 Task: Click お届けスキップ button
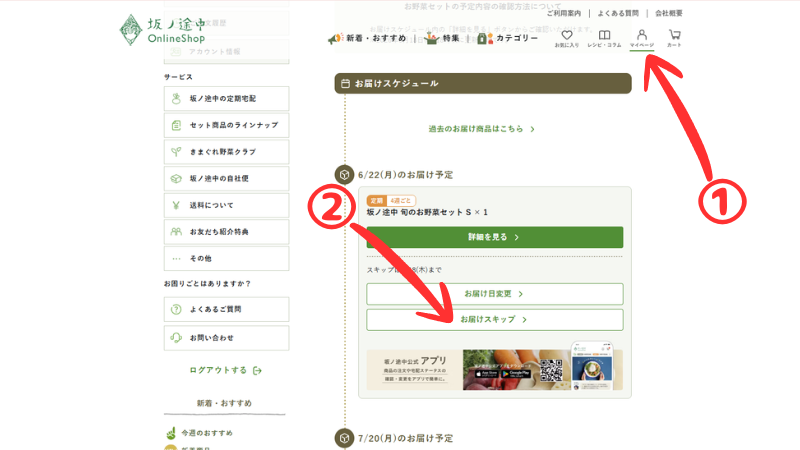point(495,319)
